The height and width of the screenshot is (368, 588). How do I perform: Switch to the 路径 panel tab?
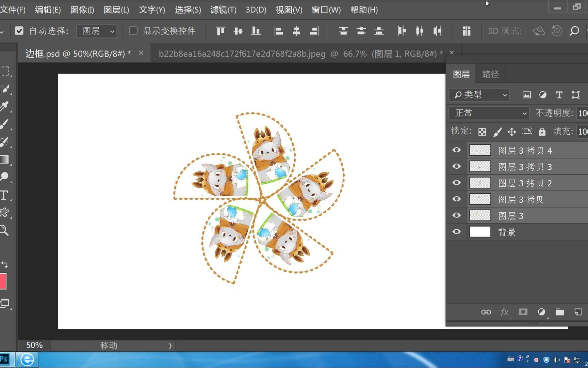point(490,74)
